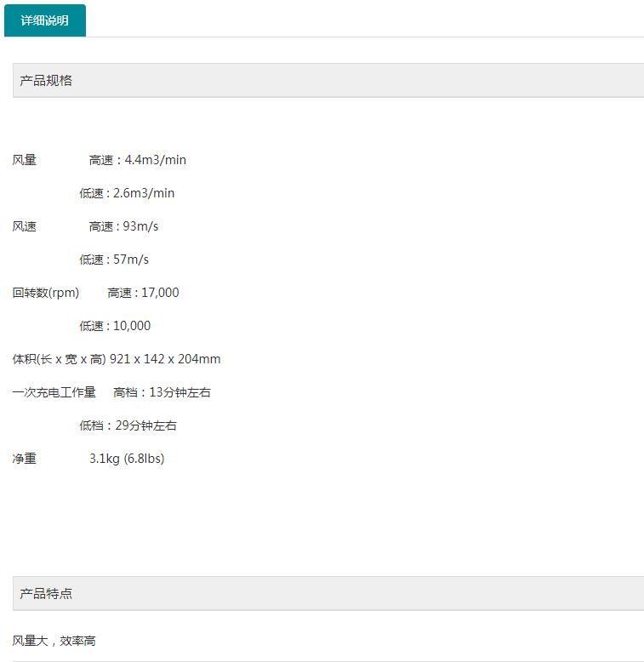Select the 低速：57m/s wind speed text

(114, 260)
